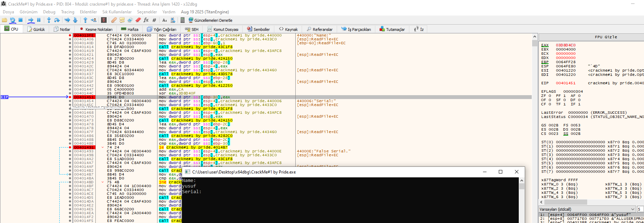Switch to the Semboller tab
Viewport: 644px width, 223px height.
pyautogui.click(x=259, y=29)
